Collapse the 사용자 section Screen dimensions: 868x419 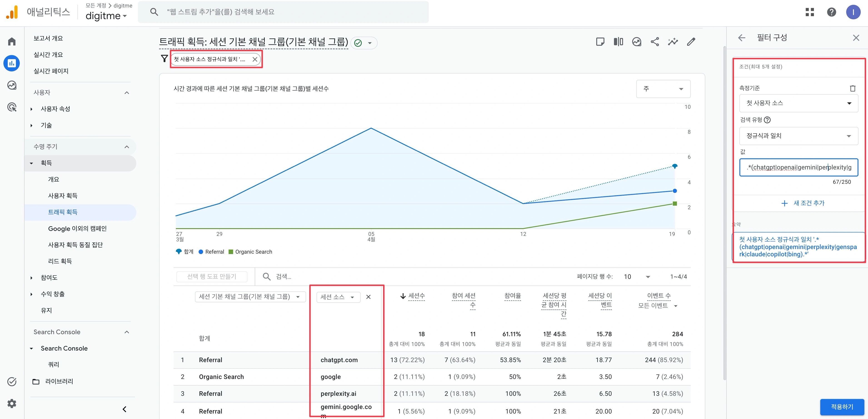click(127, 92)
